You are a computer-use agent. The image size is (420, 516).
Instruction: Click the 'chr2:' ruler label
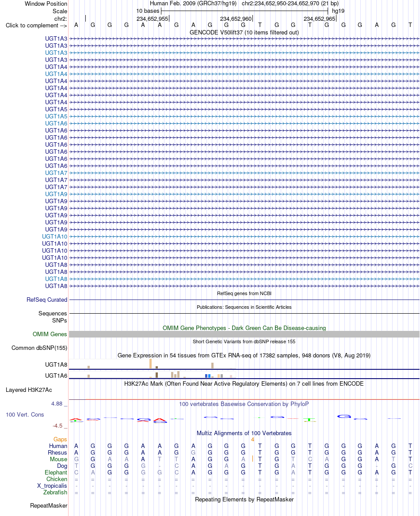tap(61, 19)
